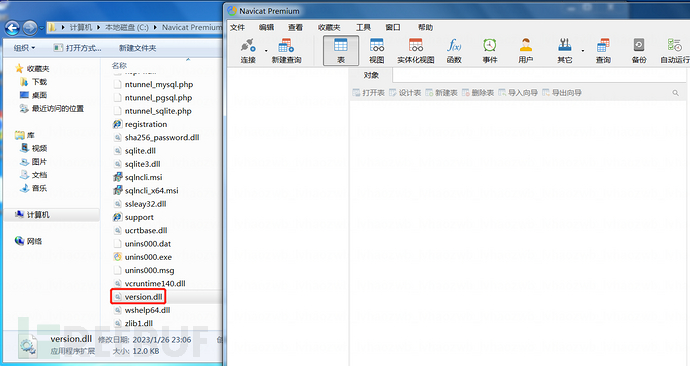Open the View (查看) menu in Navicat

(x=295, y=27)
